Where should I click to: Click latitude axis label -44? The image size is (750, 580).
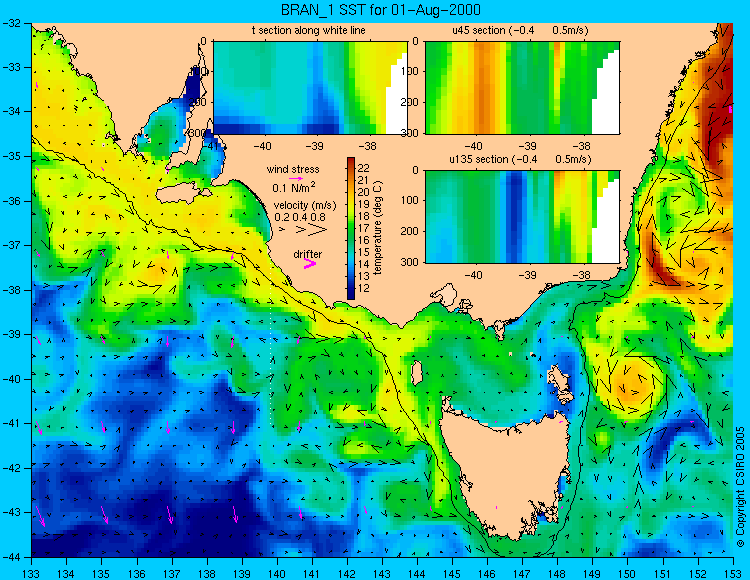pos(12,557)
